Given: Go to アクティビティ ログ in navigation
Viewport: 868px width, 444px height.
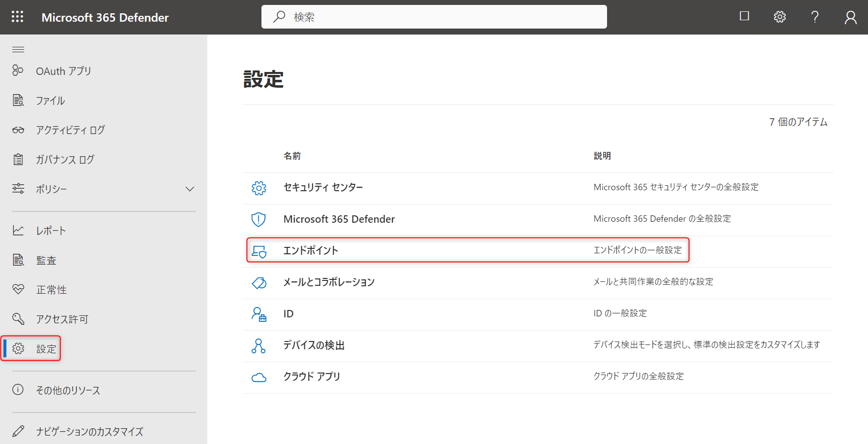Looking at the screenshot, I should 70,130.
